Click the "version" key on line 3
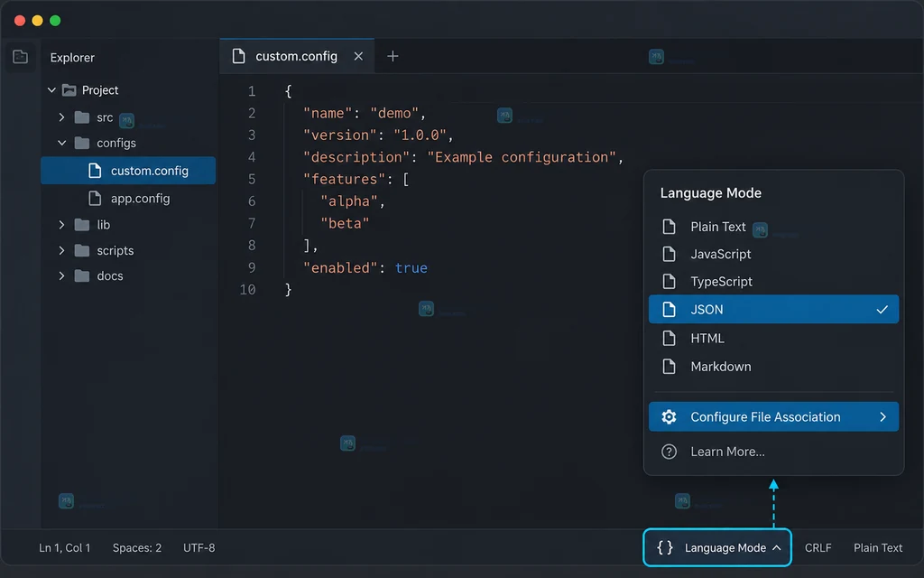The image size is (924, 578). 340,135
